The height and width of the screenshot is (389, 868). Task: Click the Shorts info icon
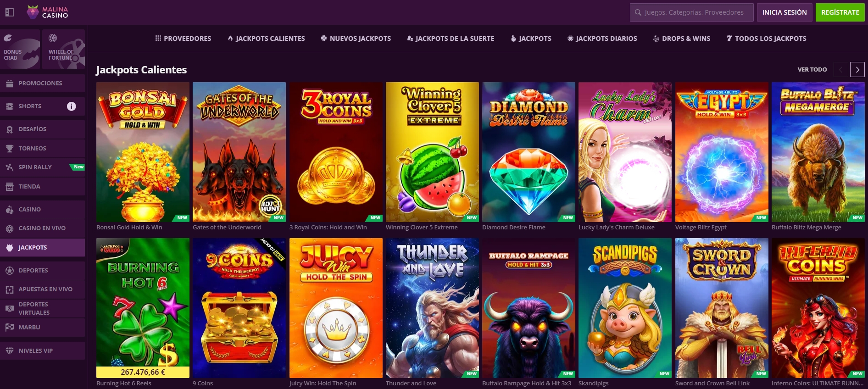click(x=72, y=106)
